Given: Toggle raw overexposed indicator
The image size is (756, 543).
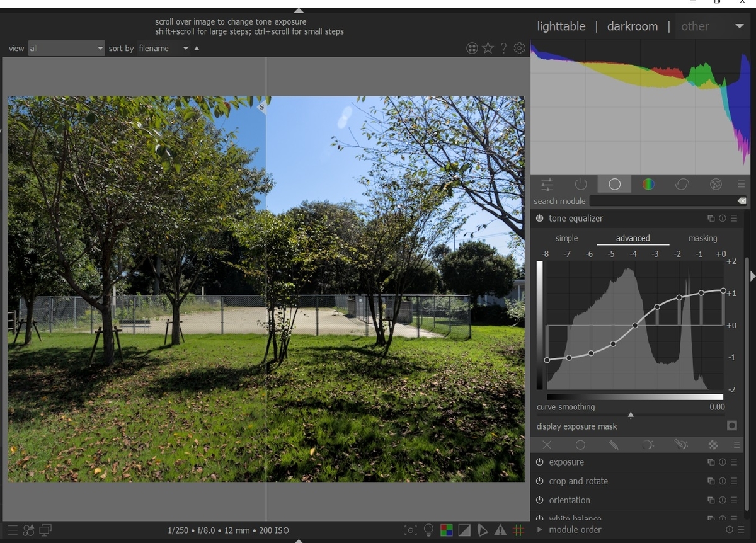Looking at the screenshot, I should [446, 530].
